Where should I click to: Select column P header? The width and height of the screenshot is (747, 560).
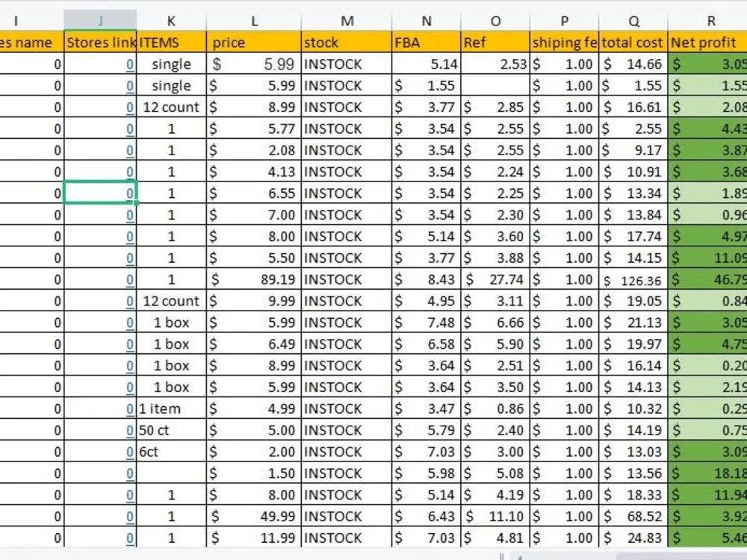[x=565, y=21]
